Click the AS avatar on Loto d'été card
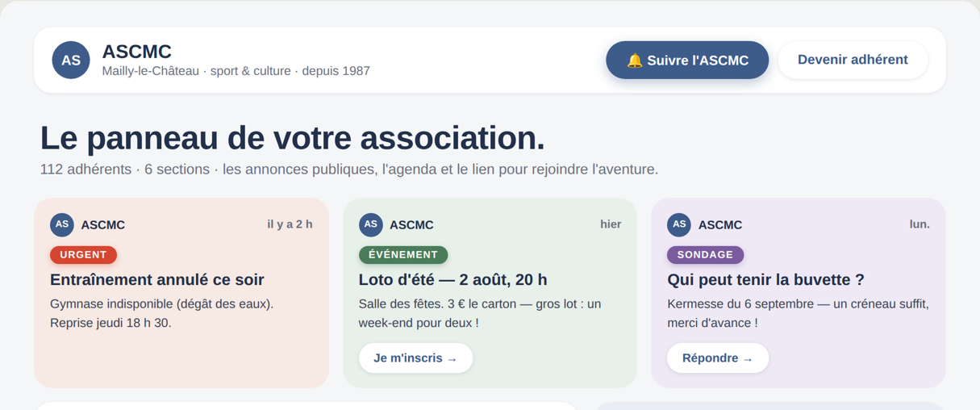980x410 pixels. 371,224
